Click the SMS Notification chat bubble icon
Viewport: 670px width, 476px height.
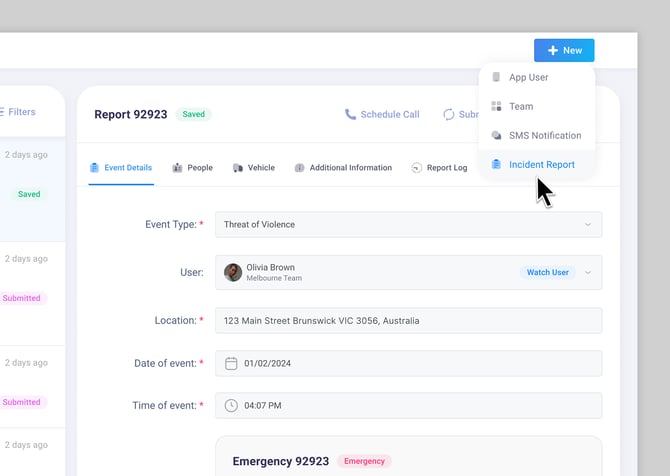[496, 135]
